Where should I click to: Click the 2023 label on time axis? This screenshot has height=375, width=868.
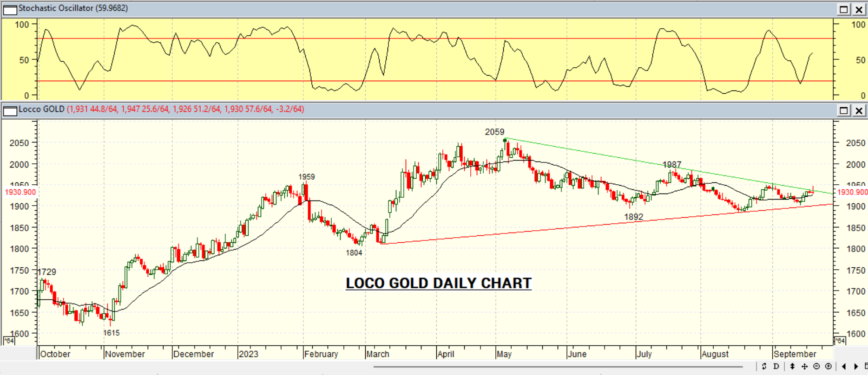248,354
